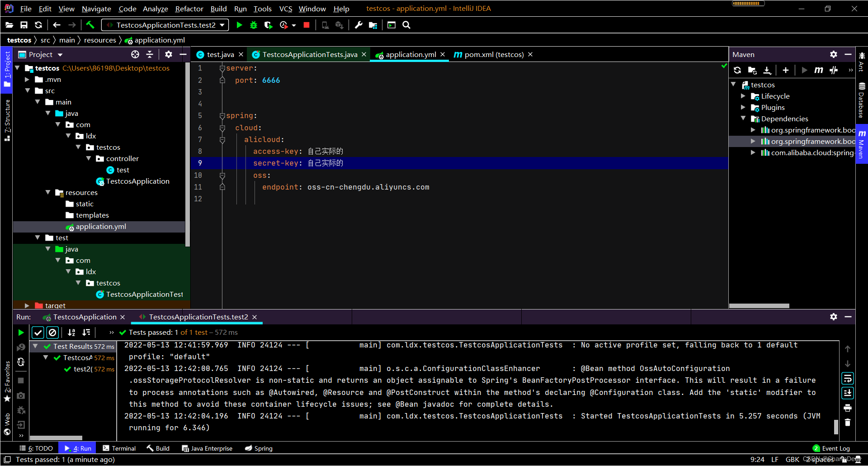This screenshot has height=466, width=868.
Task: Run with Coverage using the shield icon
Action: pyautogui.click(x=269, y=25)
